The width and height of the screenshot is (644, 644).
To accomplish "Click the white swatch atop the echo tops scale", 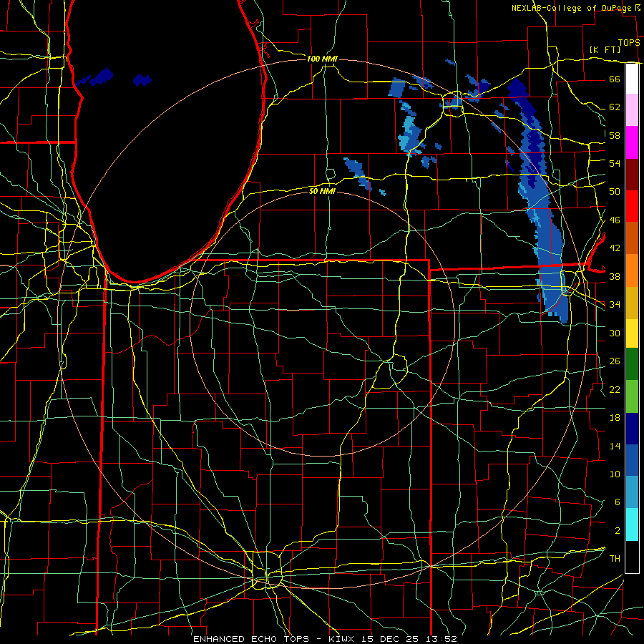I will (632, 79).
